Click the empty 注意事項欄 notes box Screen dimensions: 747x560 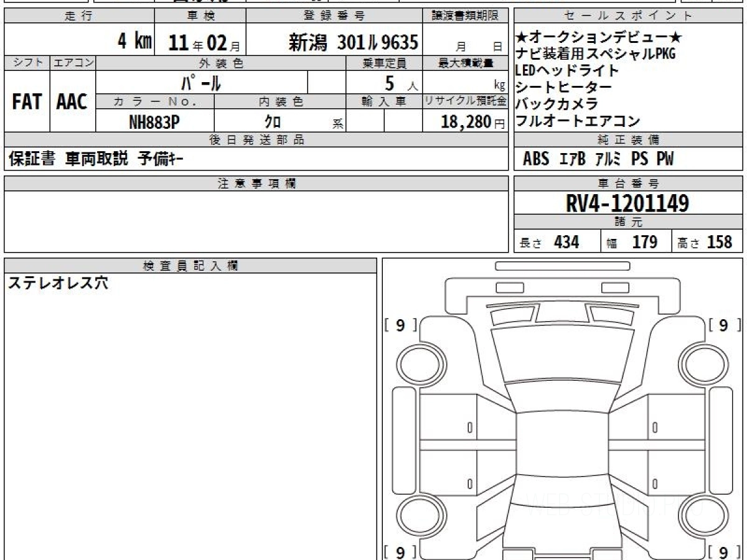(256, 222)
